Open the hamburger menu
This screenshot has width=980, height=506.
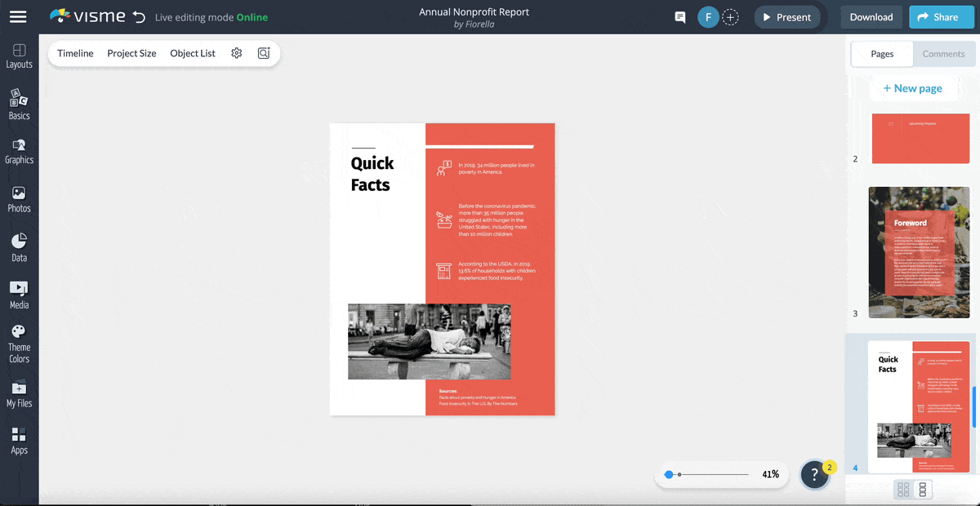[18, 16]
